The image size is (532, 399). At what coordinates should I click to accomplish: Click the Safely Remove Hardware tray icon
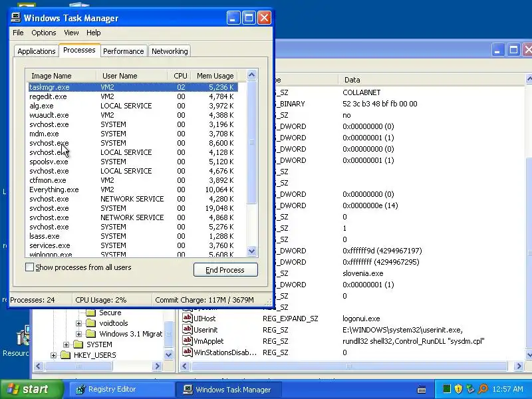coord(470,389)
